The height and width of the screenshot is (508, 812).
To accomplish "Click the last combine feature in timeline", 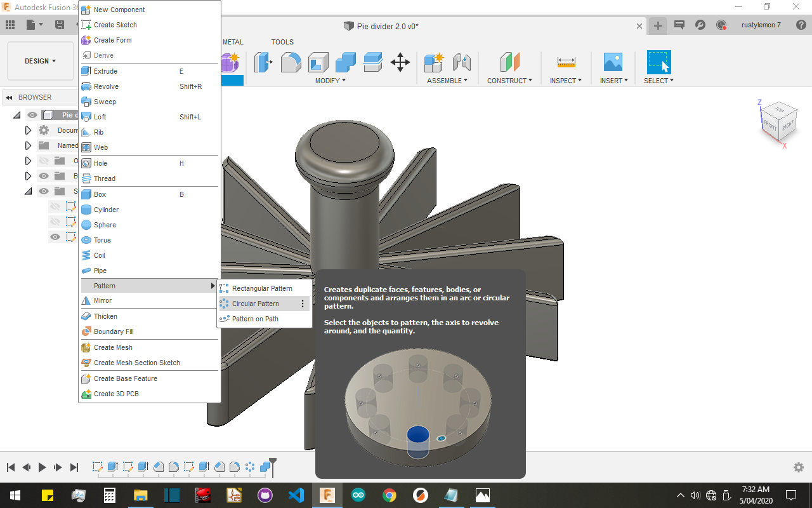I will pos(265,467).
